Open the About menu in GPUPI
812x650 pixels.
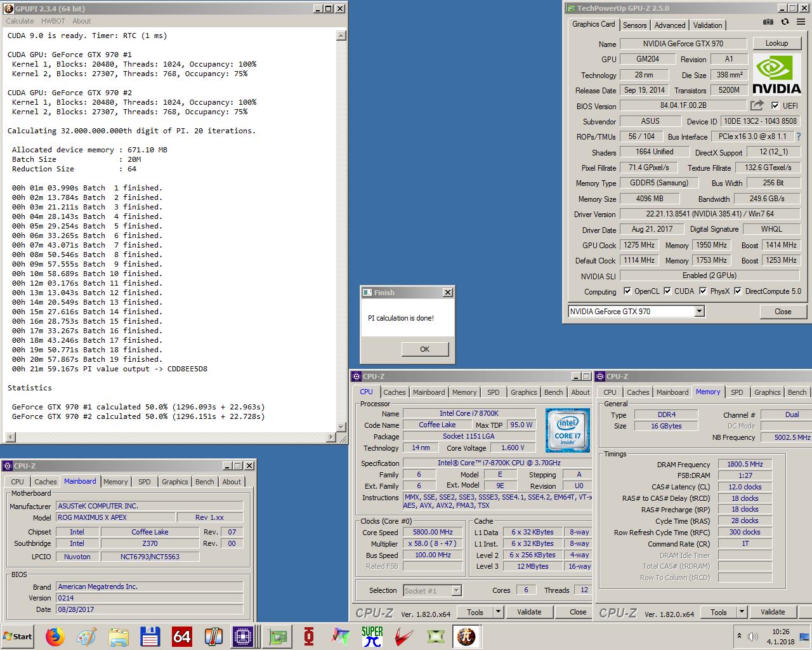(81, 21)
